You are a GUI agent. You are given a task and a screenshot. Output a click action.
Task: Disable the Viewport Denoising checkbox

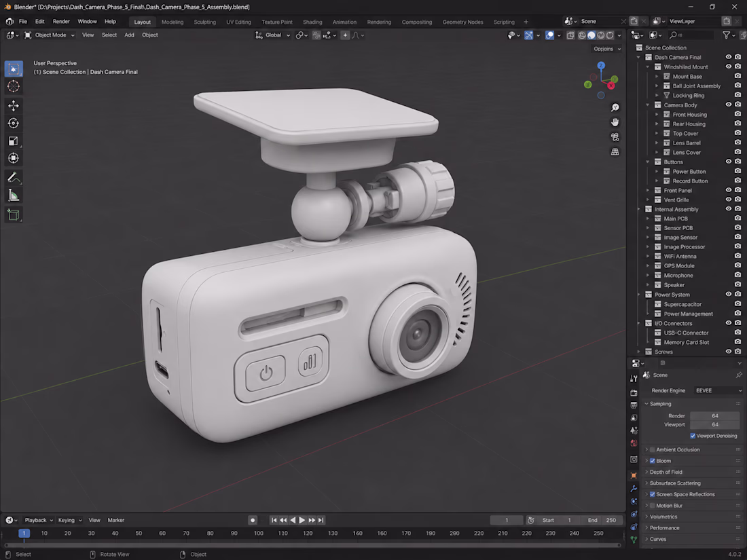693,436
